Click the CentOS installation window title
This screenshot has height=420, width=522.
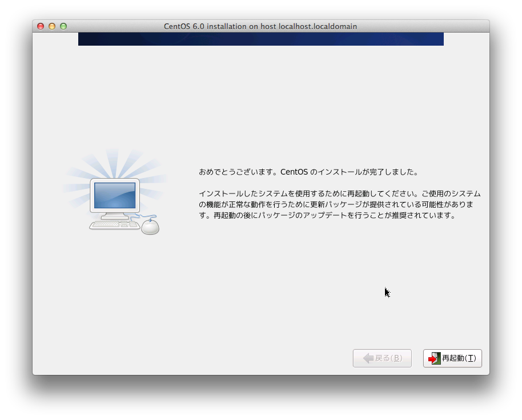[260, 26]
